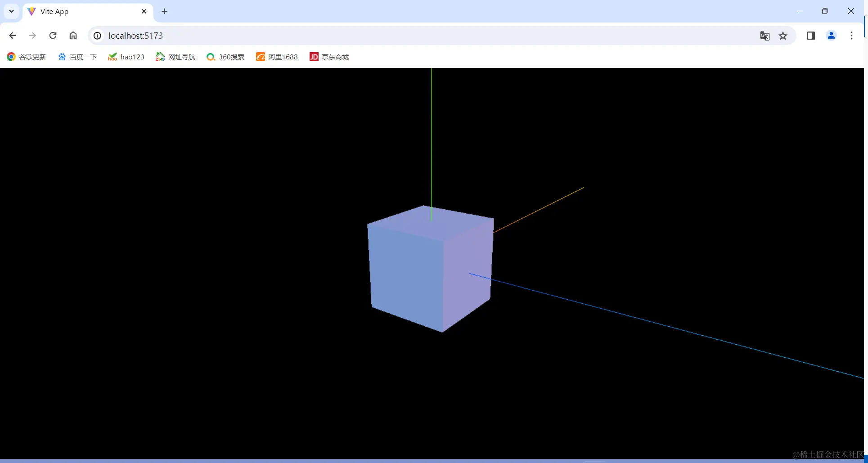Open 360搜索 bookmark
Viewport: 868px width, 463px height.
pos(225,57)
